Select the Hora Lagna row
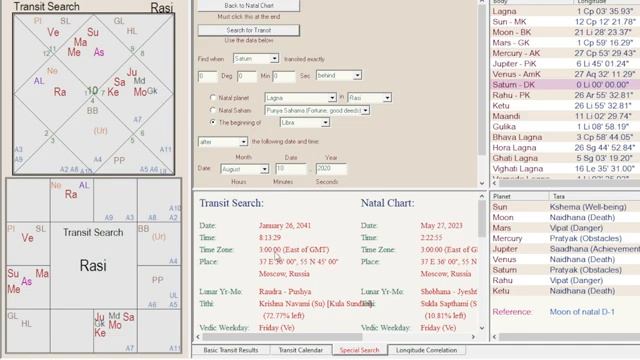Screen dimensions: 640x360 pos(565,148)
